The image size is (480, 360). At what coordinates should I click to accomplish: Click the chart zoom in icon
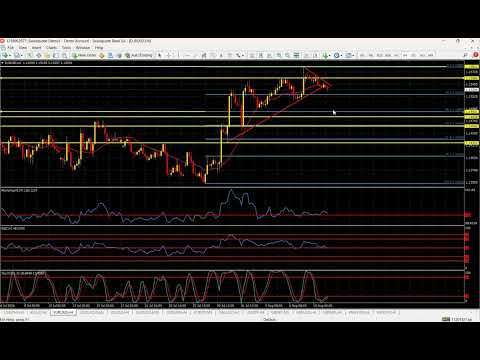point(279,55)
